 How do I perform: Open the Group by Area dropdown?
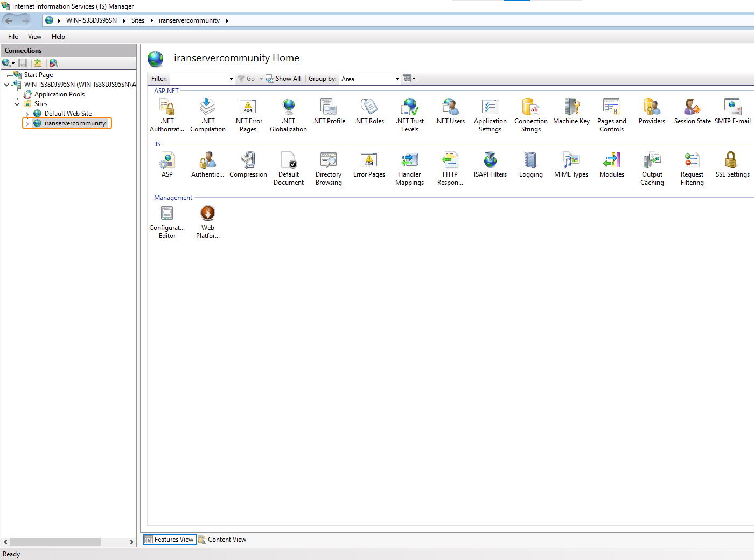coord(397,79)
